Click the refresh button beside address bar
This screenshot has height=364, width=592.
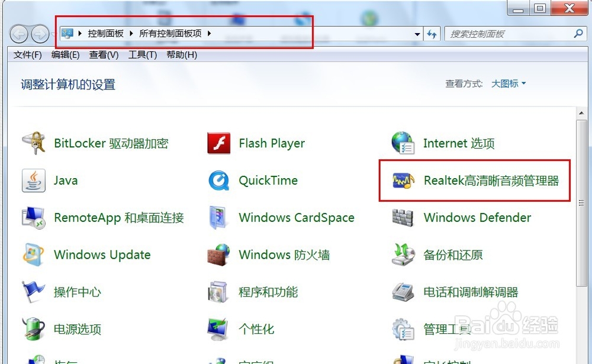432,34
